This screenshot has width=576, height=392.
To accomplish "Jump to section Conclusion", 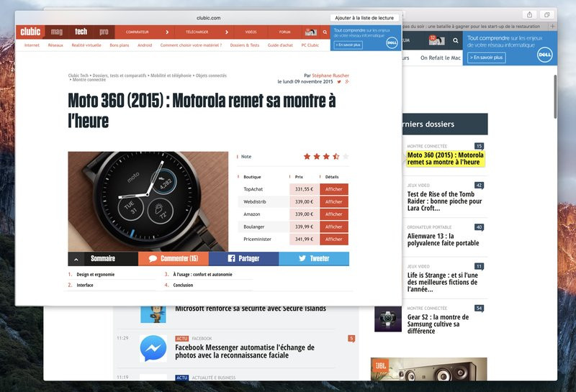I will click(x=183, y=286).
